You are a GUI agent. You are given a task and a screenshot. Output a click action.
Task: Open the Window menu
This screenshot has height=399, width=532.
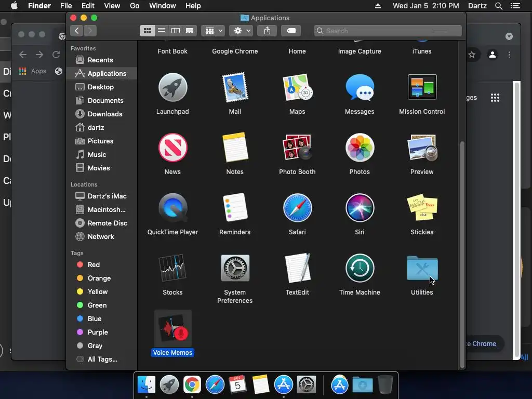[163, 6]
